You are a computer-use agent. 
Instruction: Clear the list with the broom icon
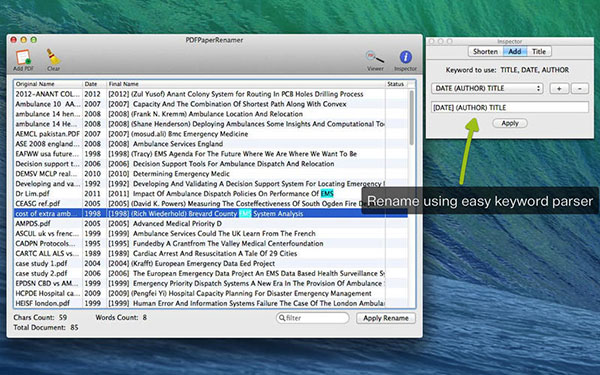[53, 57]
